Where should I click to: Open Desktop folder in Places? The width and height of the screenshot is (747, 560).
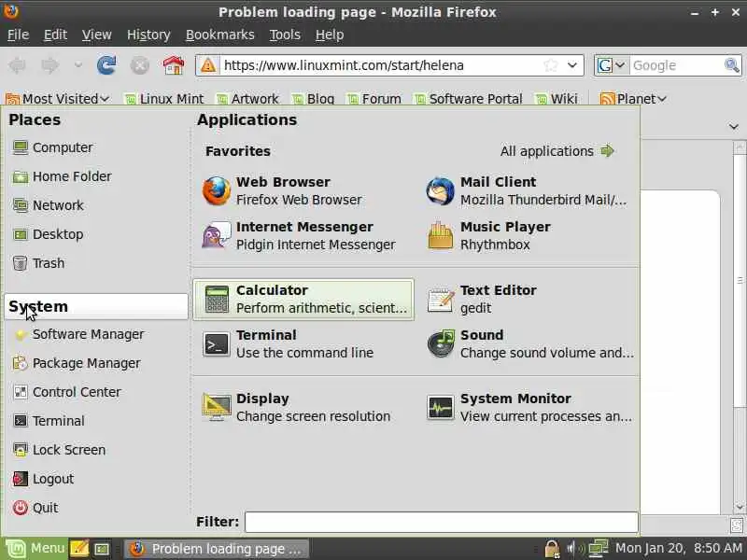click(x=48, y=234)
